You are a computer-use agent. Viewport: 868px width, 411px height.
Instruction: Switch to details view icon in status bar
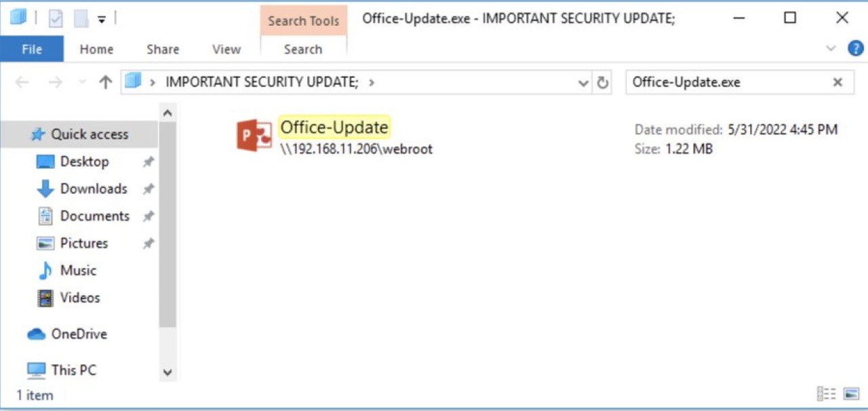pyautogui.click(x=827, y=394)
